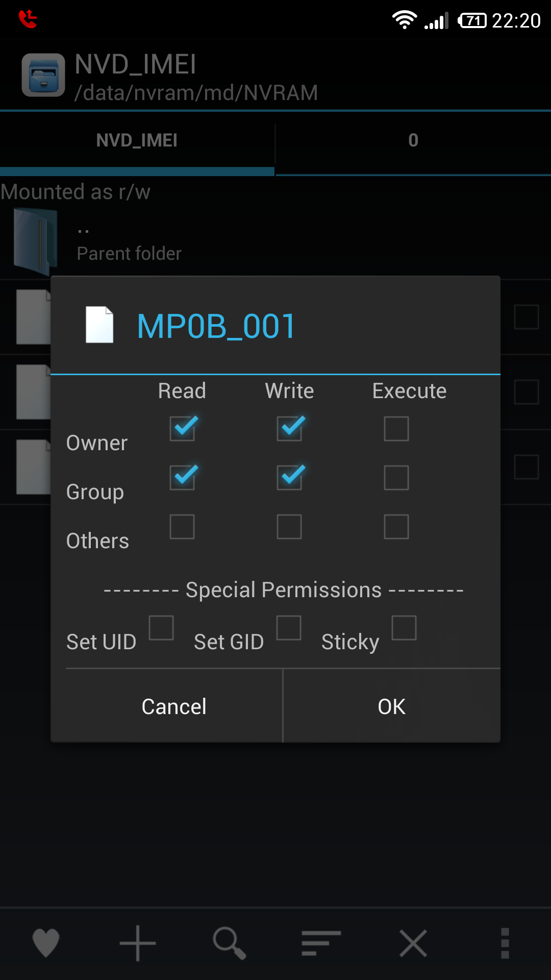
Task: Tap the Root Explorer app icon
Action: tap(43, 75)
